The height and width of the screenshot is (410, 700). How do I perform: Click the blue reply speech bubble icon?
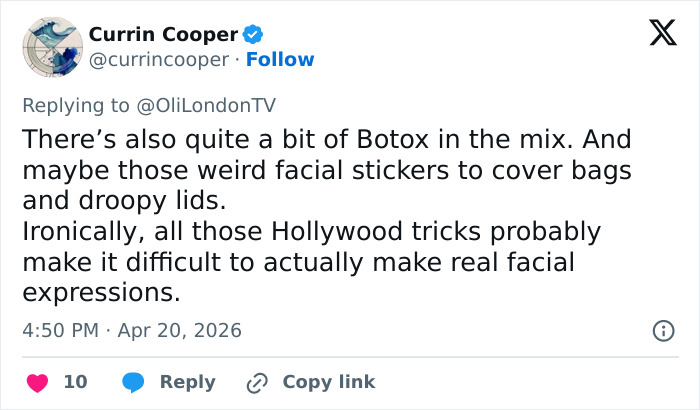(x=133, y=382)
